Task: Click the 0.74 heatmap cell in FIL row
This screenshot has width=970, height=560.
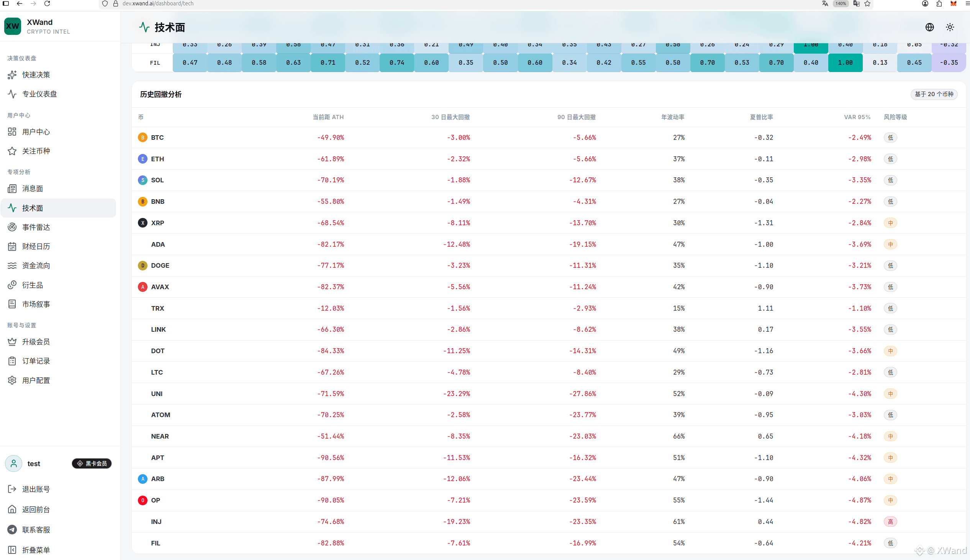Action: click(x=397, y=62)
